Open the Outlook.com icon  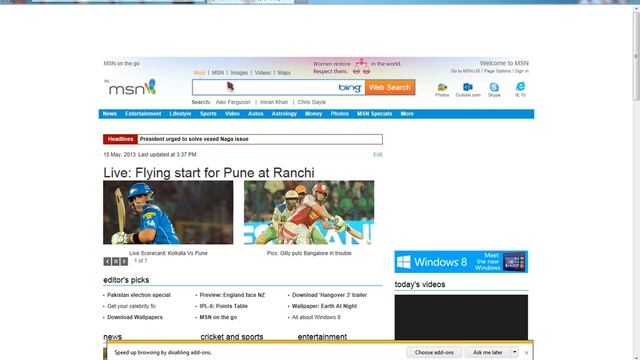[x=468, y=90]
